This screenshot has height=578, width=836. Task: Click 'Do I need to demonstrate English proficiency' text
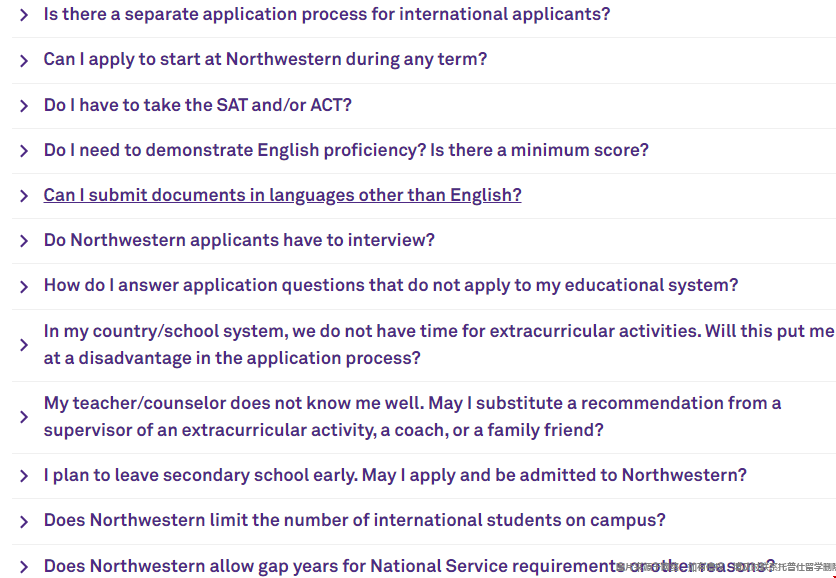(346, 150)
